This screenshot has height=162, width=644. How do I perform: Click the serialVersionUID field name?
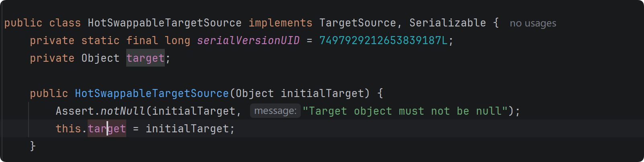[248, 40]
